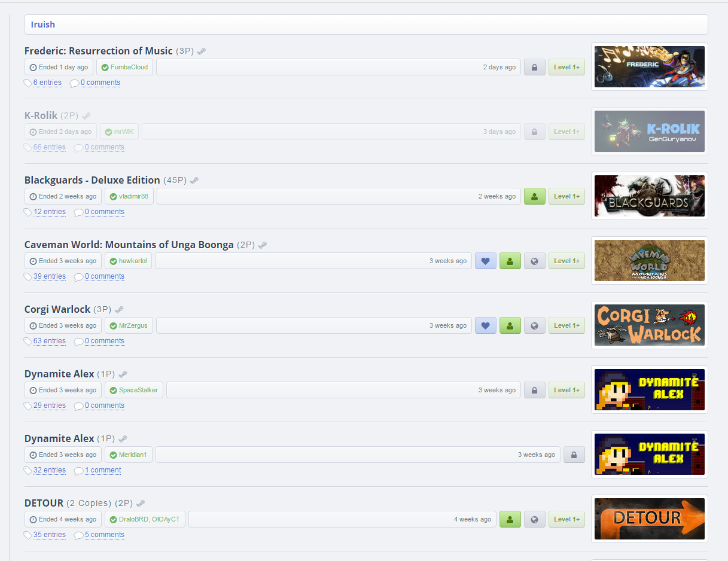View winner SpaceStalker's profile
The height and width of the screenshot is (561, 728).
tap(138, 390)
